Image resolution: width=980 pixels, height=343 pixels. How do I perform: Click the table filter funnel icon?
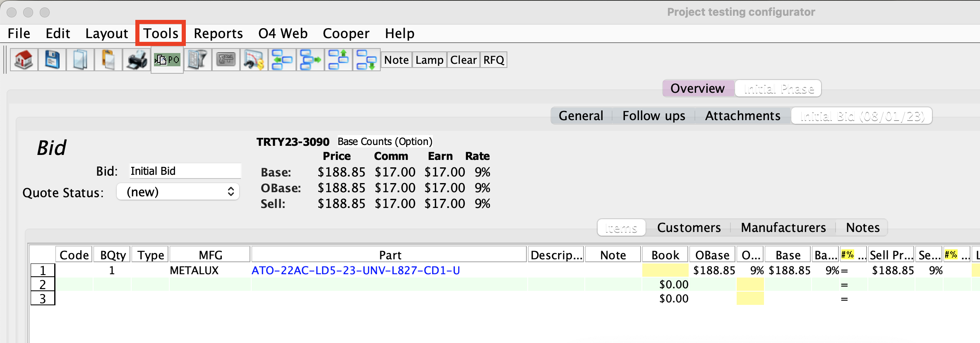[198, 60]
